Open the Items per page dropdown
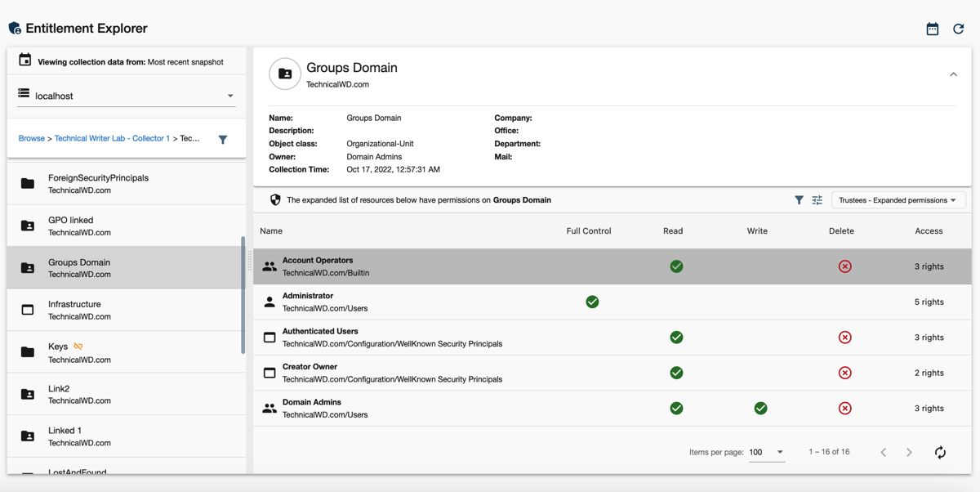The width and height of the screenshot is (980, 492). [x=766, y=452]
